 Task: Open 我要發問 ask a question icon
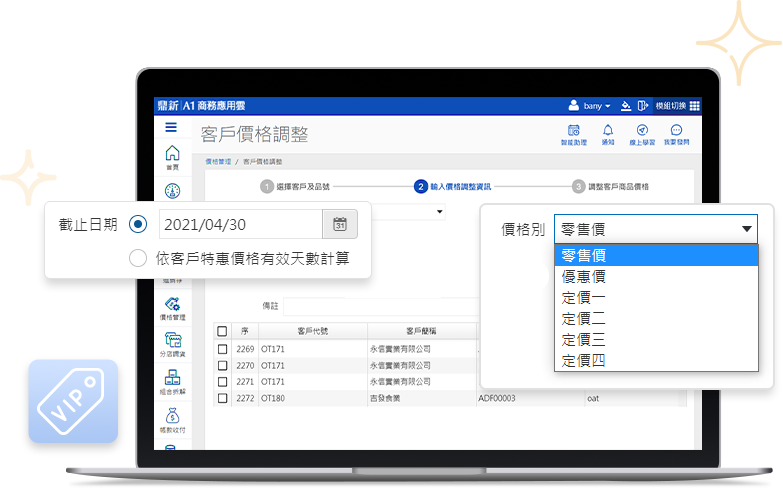[x=676, y=135]
